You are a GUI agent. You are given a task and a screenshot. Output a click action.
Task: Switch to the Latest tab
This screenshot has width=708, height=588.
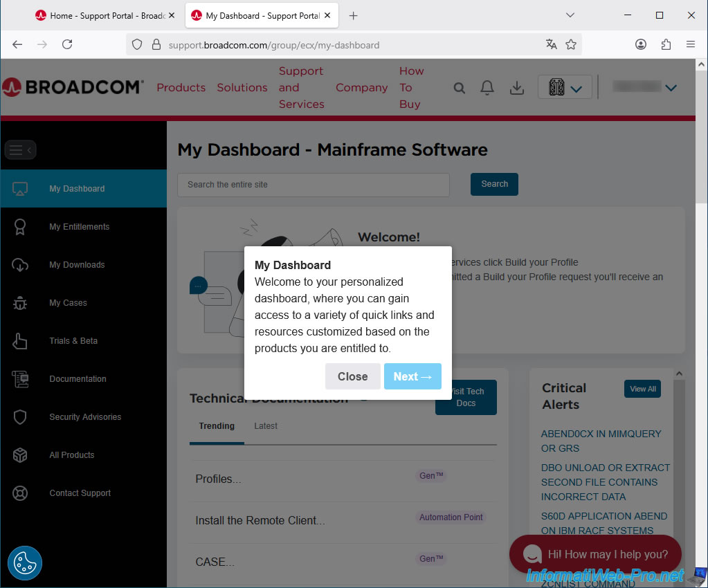click(266, 426)
